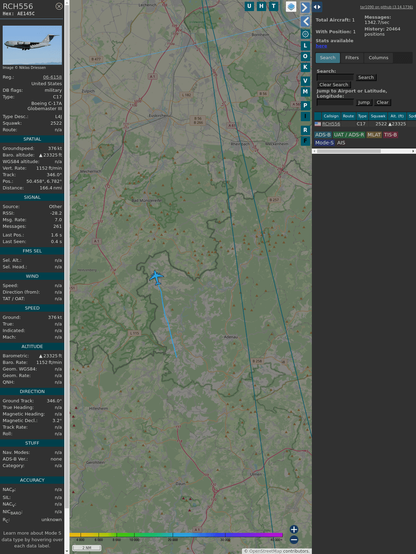This screenshot has height=554, width=416.
Task: Zoom out with the minus button
Action: [x=294, y=540]
